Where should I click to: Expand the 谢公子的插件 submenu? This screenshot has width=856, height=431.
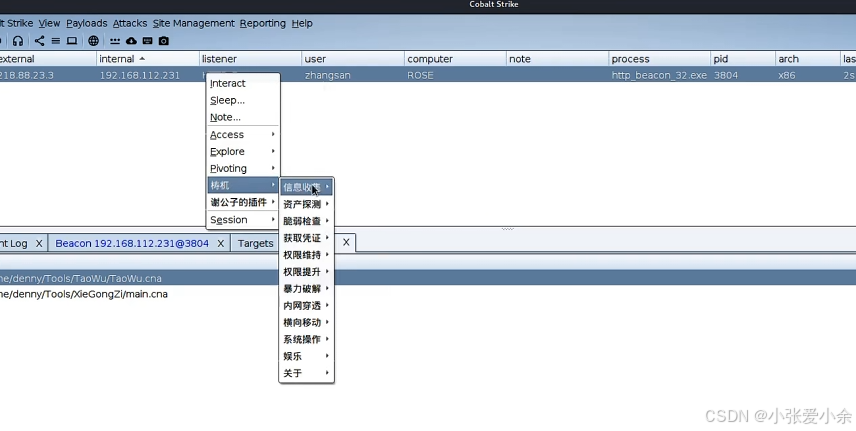pyautogui.click(x=243, y=202)
